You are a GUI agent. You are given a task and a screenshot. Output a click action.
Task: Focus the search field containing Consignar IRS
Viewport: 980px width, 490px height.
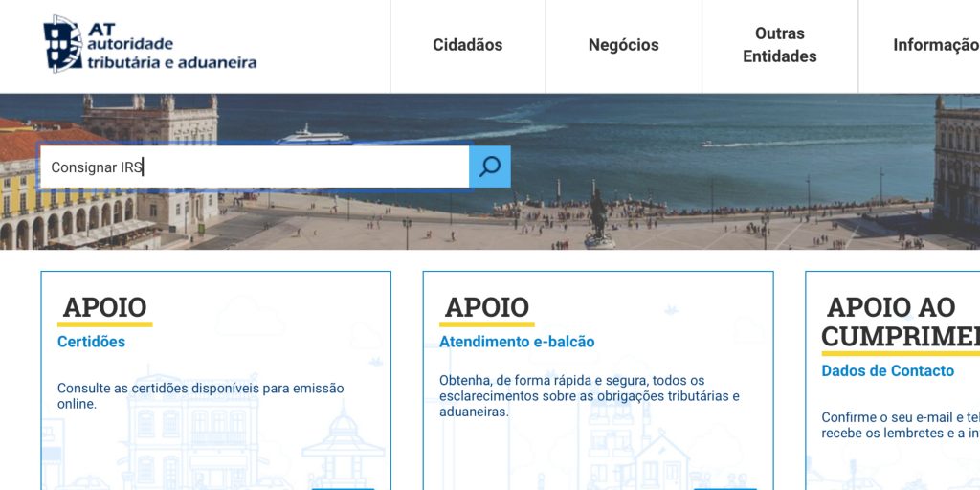point(254,167)
